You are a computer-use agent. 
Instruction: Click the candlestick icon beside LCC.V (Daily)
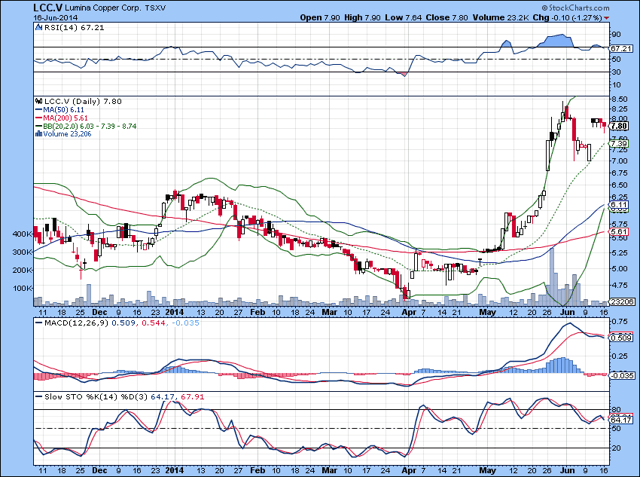[39, 101]
